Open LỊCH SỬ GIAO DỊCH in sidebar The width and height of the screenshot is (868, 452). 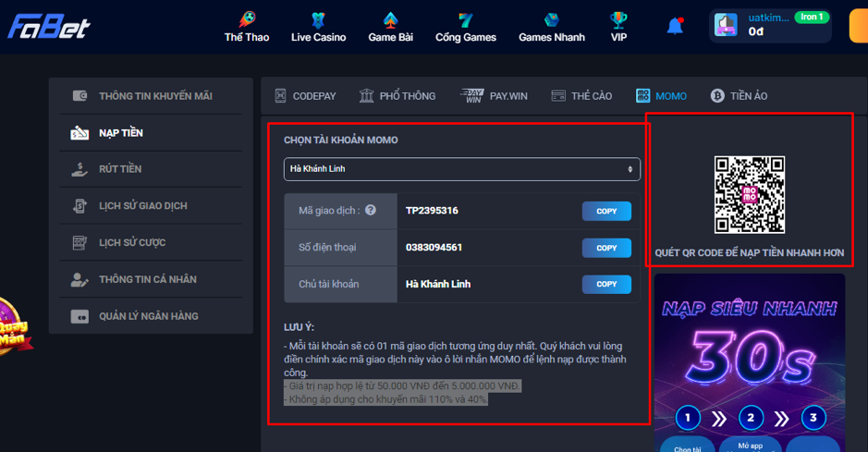pos(142,206)
